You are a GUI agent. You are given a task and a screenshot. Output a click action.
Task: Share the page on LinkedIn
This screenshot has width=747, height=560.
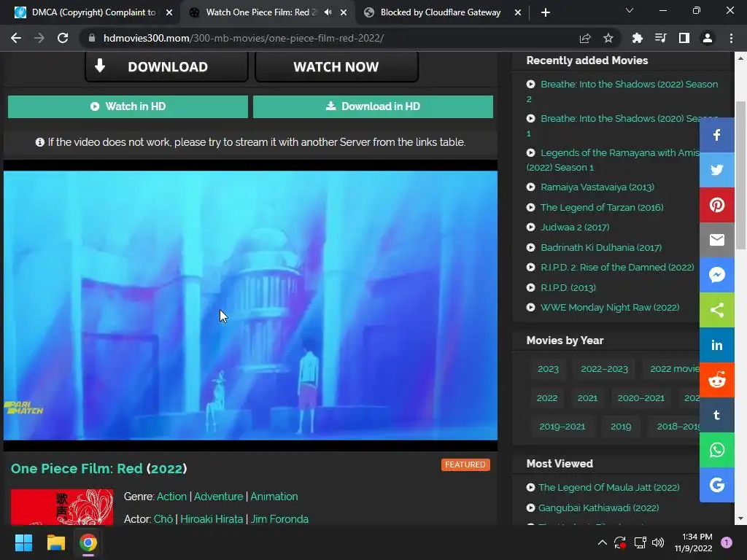point(716,345)
